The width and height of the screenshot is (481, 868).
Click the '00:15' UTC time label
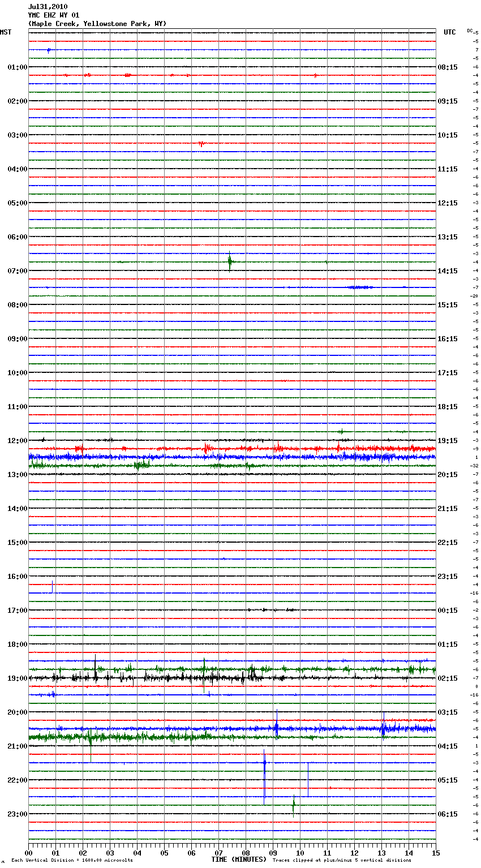pos(448,611)
